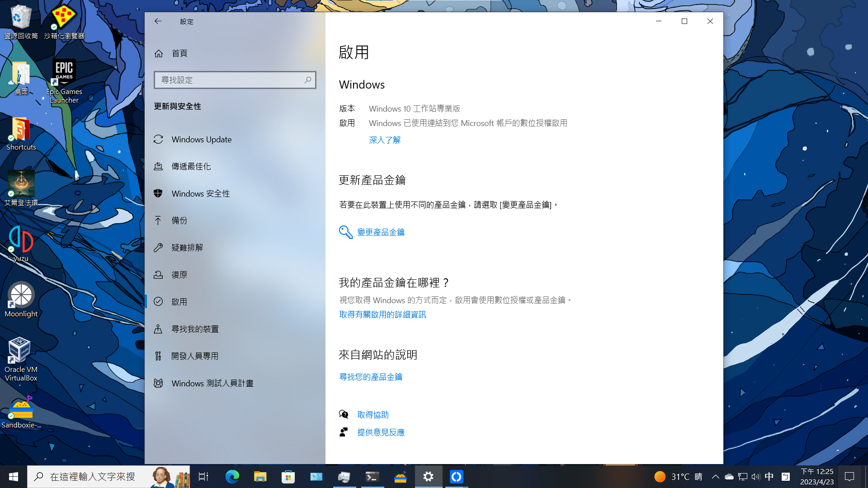Open the weather widget showing 31°C

pyautogui.click(x=678, y=477)
